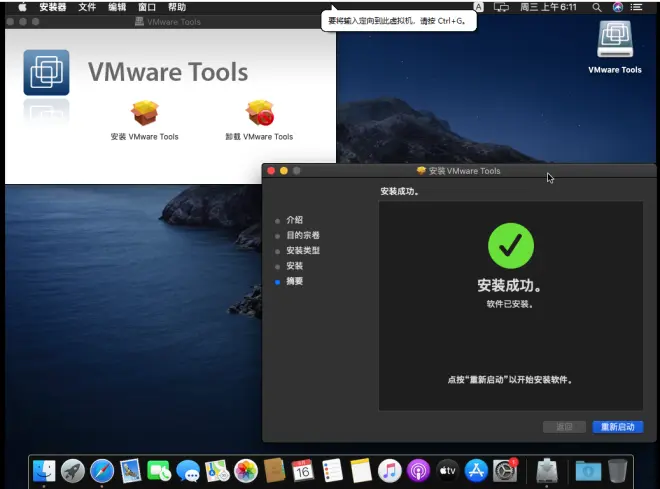660x489 pixels.
Task: Click the Ctrl+G input redirect tooltip
Action: click(x=399, y=21)
